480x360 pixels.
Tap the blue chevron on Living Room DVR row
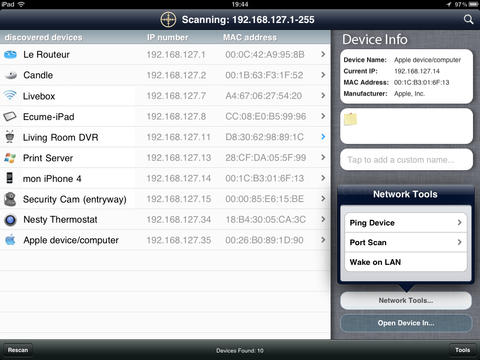pos(323,137)
